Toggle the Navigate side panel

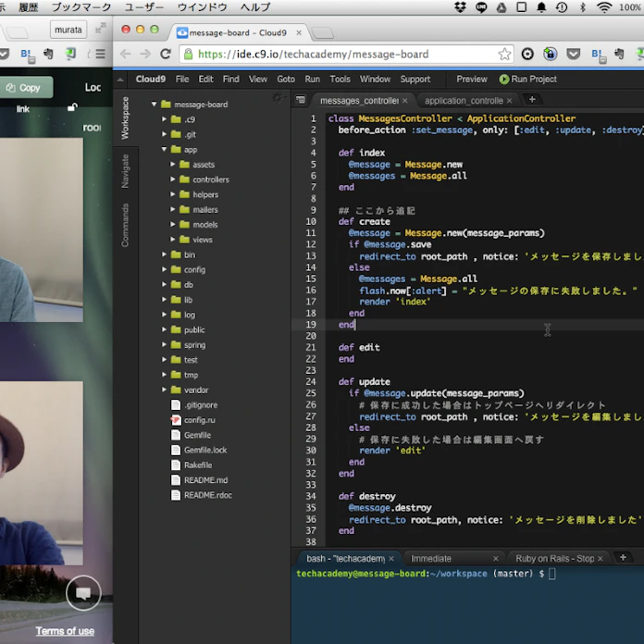(x=125, y=170)
